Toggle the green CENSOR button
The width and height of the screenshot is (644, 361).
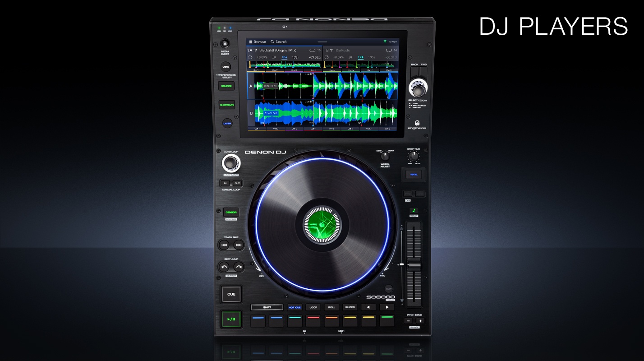231,212
